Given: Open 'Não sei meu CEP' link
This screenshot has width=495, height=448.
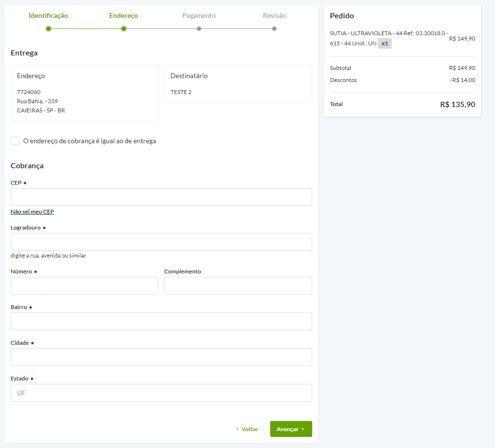Looking at the screenshot, I should coord(32,212).
